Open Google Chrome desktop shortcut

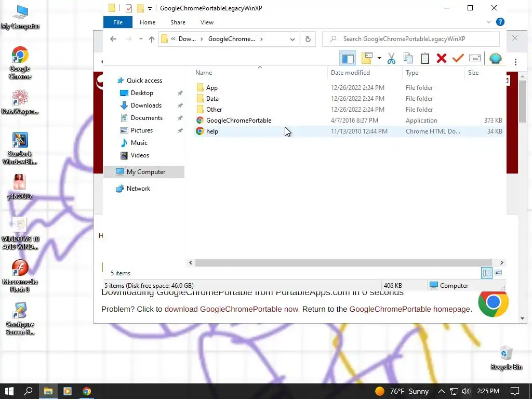tap(20, 63)
